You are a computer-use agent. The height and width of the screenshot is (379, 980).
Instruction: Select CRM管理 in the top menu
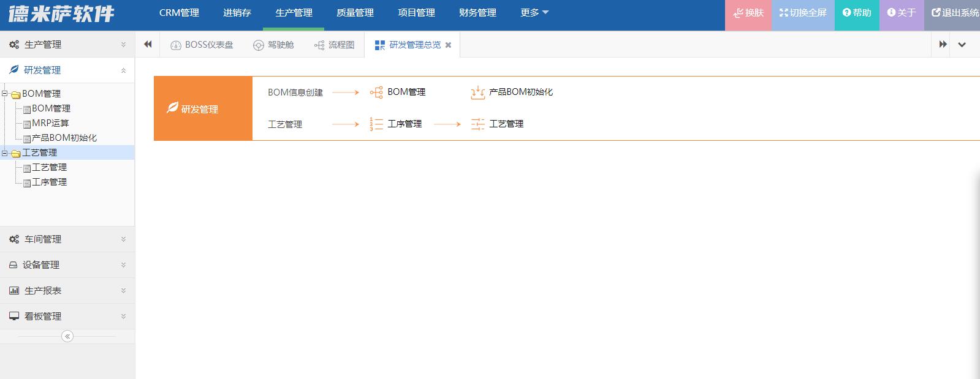179,13
